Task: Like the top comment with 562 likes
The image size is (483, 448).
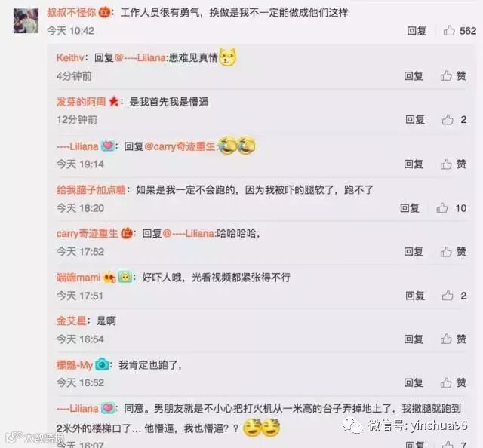Action: [x=449, y=30]
